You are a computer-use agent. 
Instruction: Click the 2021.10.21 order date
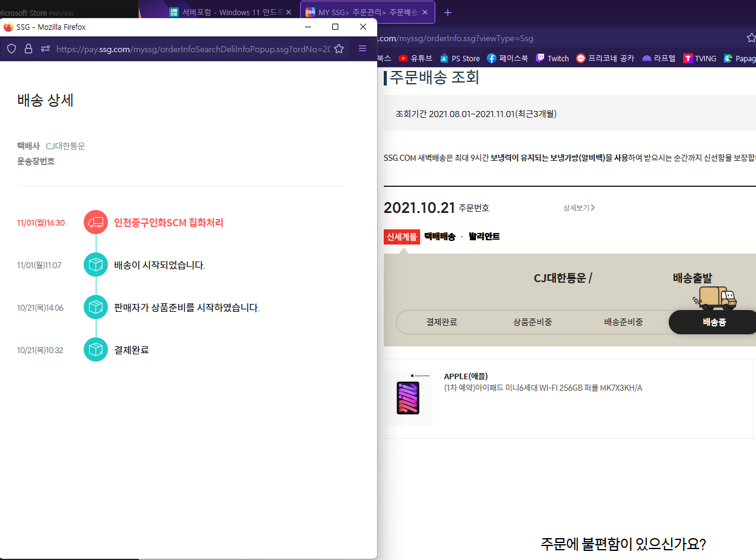[x=419, y=207]
